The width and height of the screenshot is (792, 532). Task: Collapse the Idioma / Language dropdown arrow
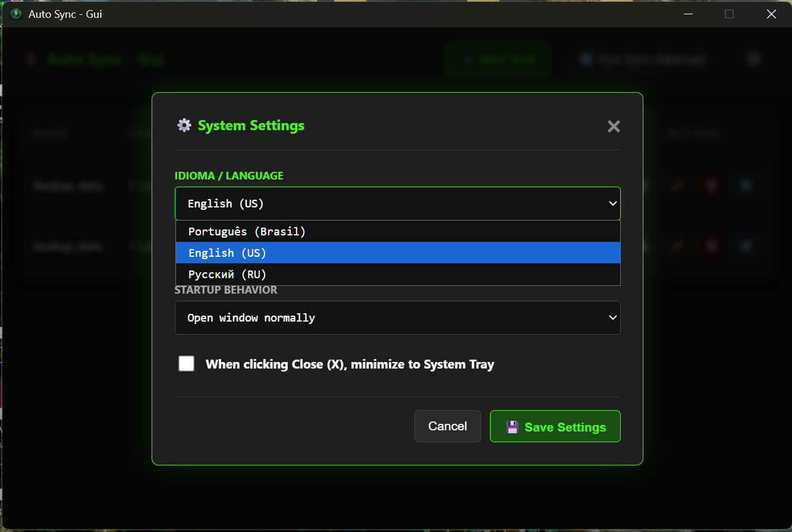612,204
